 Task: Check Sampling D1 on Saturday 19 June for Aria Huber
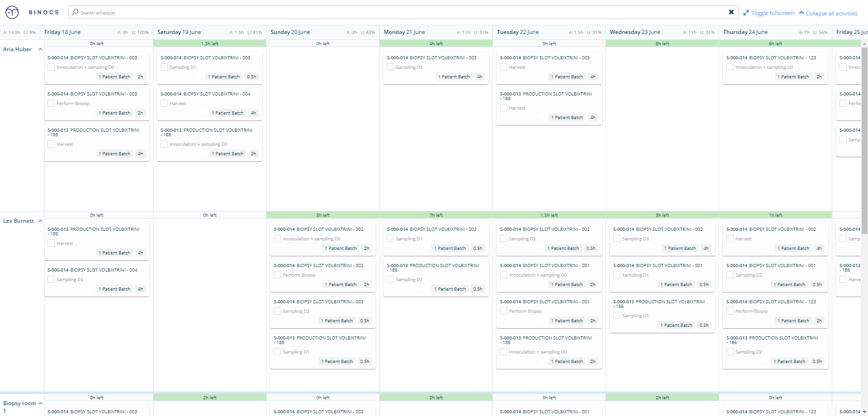pos(164,67)
